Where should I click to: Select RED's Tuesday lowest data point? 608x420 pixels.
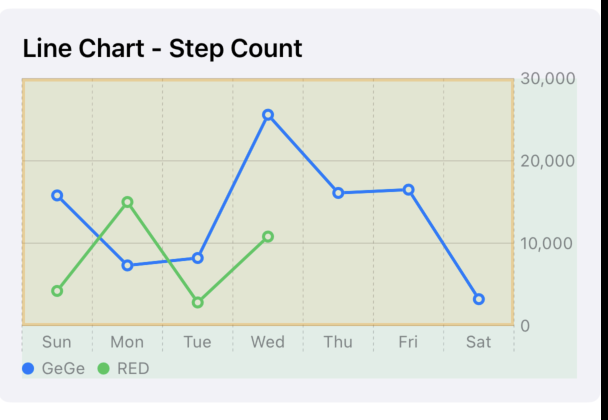(x=198, y=302)
